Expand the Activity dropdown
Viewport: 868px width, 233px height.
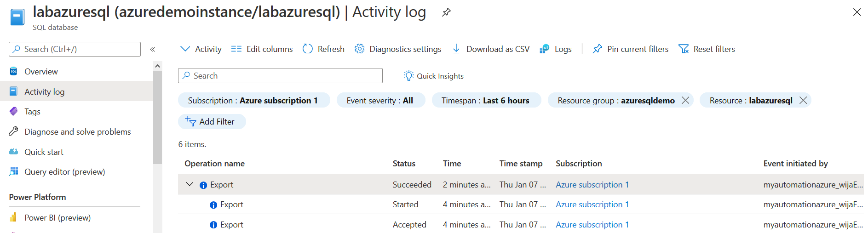coord(185,49)
